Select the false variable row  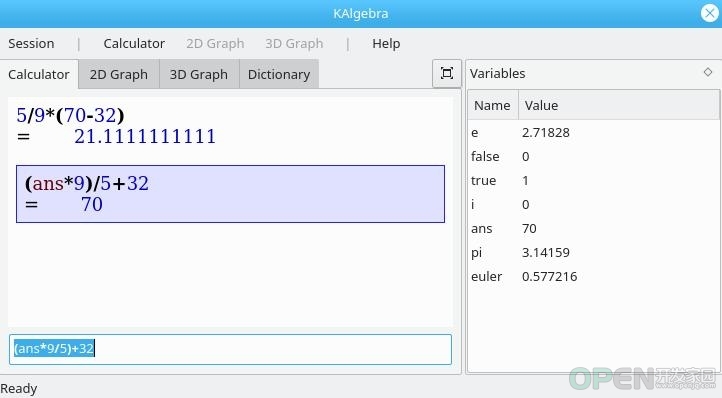click(593, 157)
